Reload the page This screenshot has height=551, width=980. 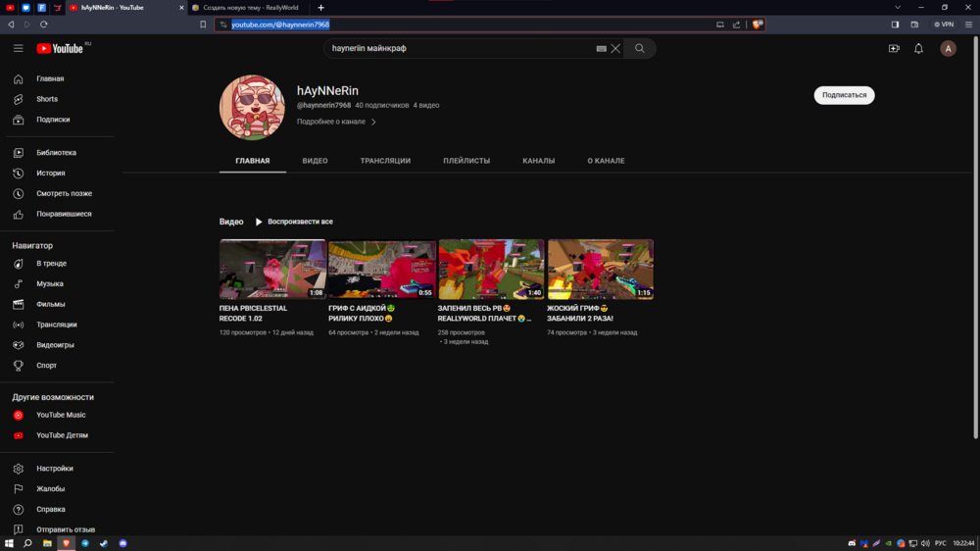44,25
